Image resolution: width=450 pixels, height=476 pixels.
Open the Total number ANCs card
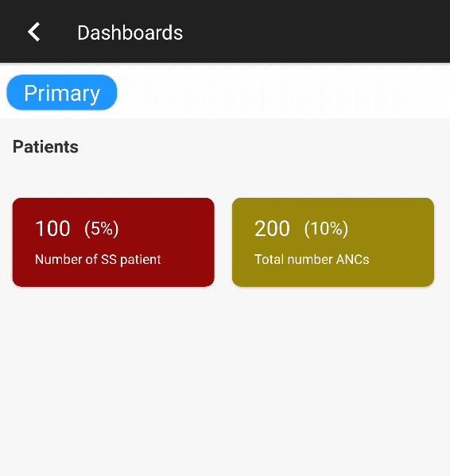click(333, 242)
